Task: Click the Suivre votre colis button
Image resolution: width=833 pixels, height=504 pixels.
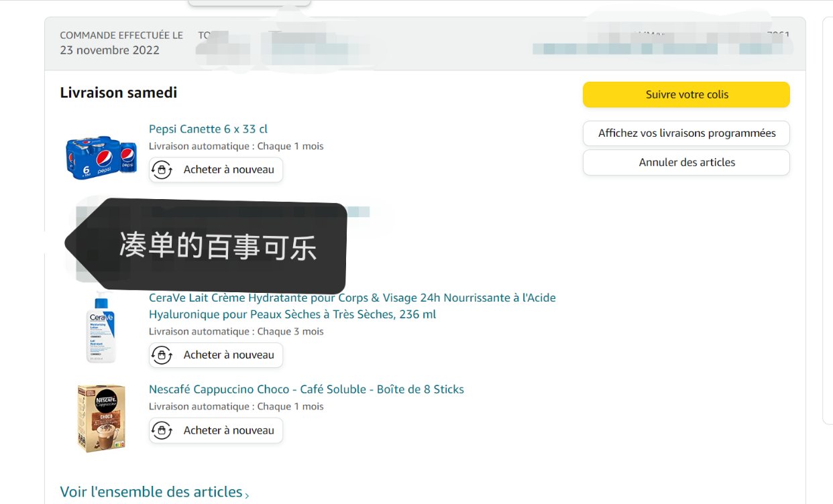Action: pos(686,94)
